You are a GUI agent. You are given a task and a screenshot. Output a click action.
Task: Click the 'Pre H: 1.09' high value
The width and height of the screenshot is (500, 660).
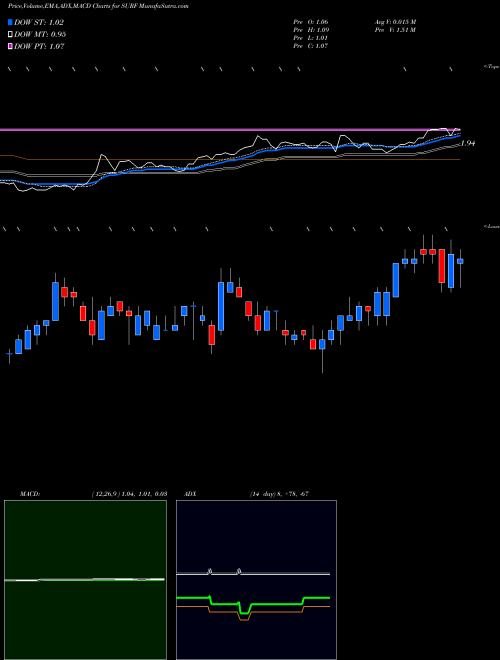(311, 30)
